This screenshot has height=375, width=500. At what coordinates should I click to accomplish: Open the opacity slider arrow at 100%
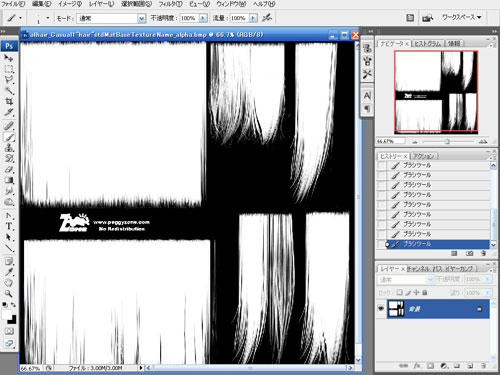pyautogui.click(x=203, y=18)
